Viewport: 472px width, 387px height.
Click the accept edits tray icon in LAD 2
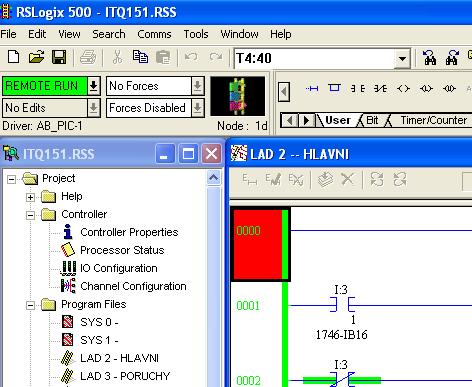point(325,180)
